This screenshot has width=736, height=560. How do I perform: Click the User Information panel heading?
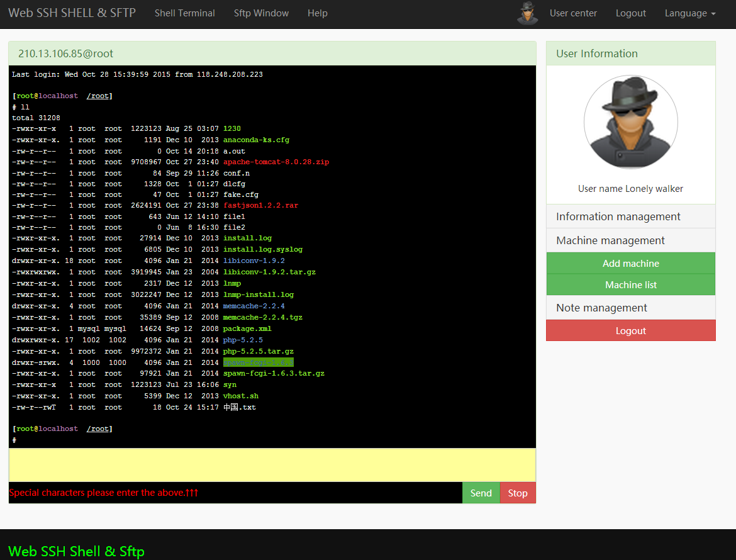click(x=630, y=53)
